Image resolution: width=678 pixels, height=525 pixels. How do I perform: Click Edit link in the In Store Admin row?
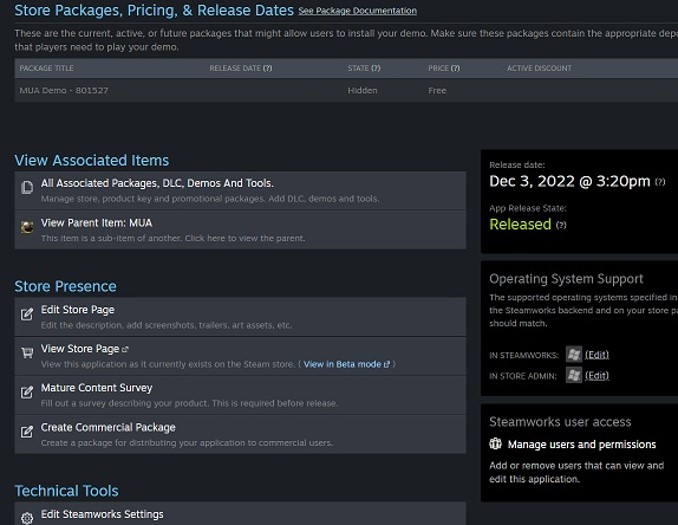[597, 375]
